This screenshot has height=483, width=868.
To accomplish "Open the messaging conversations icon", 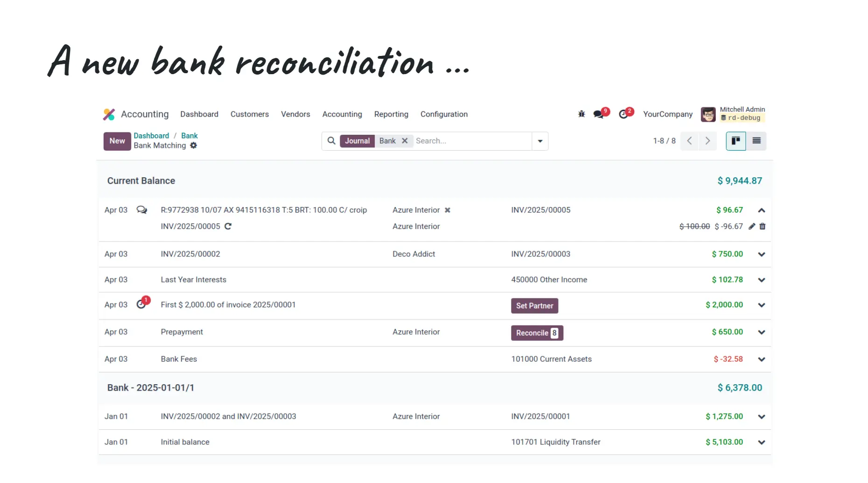I will tap(598, 114).
